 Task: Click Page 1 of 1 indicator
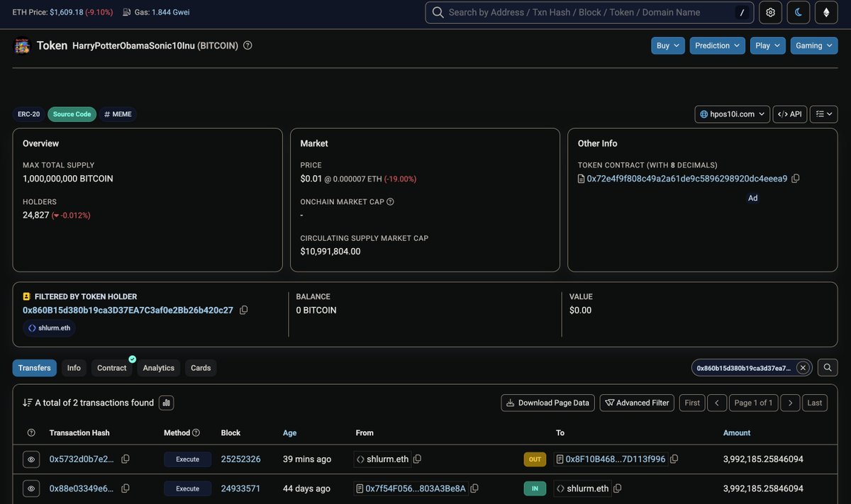[754, 403]
